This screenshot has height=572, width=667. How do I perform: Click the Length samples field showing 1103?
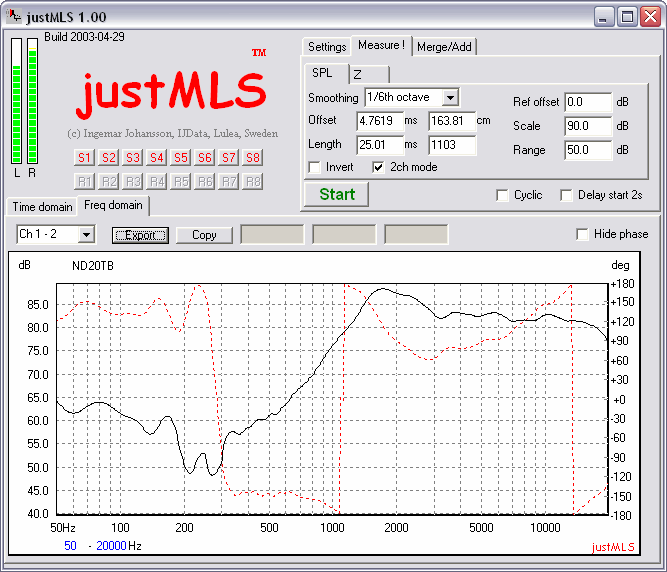[x=452, y=145]
